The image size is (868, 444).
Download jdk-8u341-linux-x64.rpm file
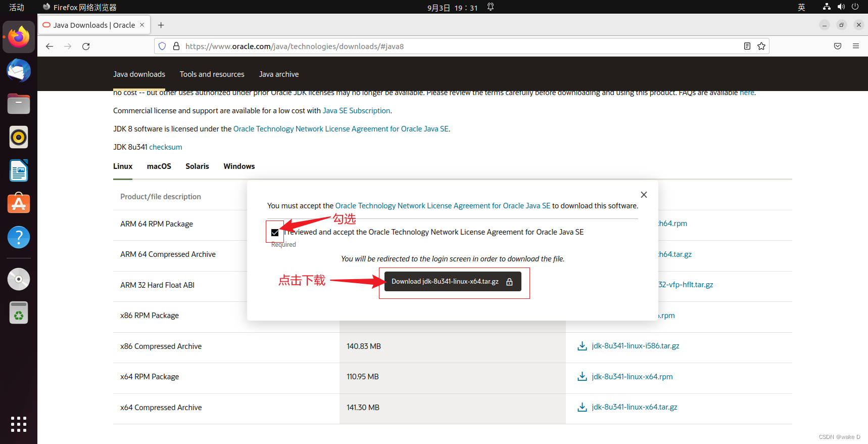(632, 377)
